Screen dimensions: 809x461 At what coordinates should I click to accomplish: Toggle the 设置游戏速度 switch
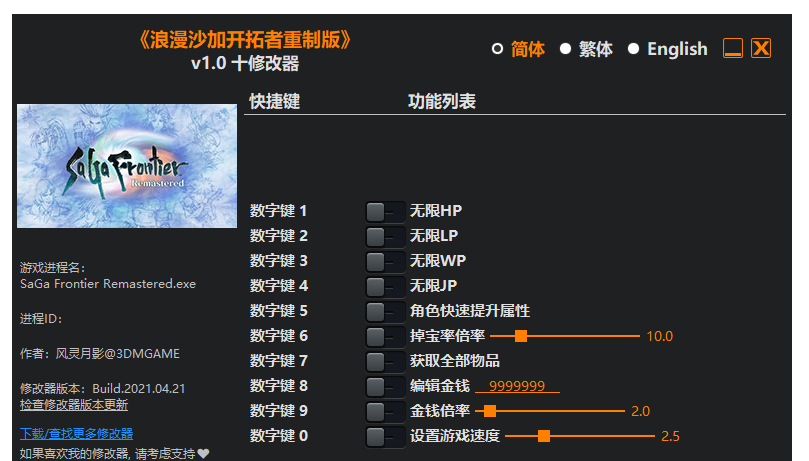(x=385, y=437)
